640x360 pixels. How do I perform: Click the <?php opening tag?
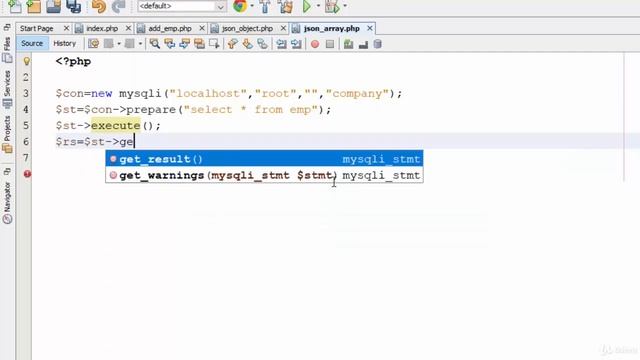(73, 62)
